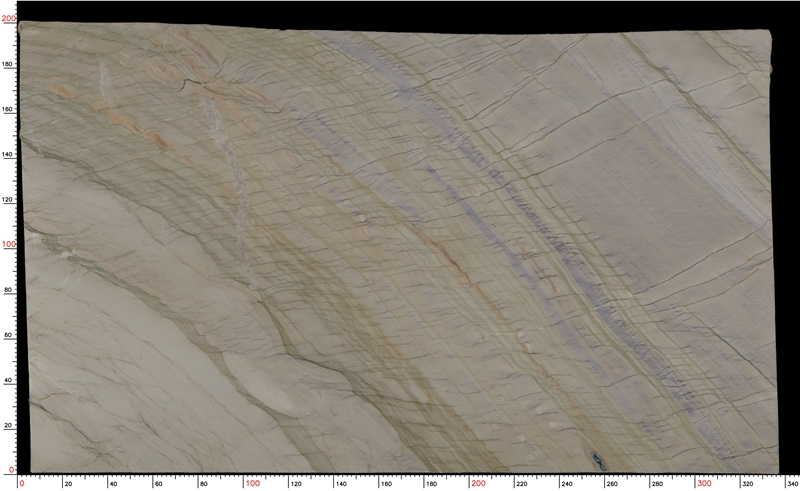The image size is (800, 491).
Task: Click the 160 label on vertical ruler
Action: pos(9,109)
